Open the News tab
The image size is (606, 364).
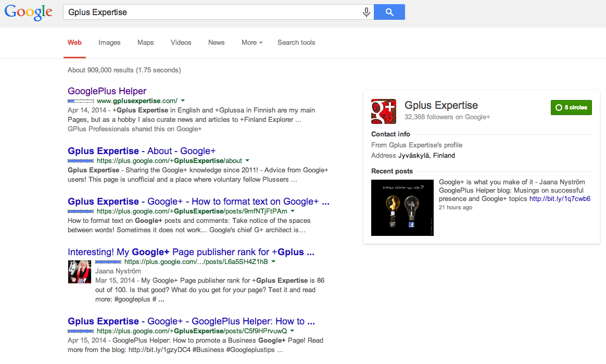[217, 43]
